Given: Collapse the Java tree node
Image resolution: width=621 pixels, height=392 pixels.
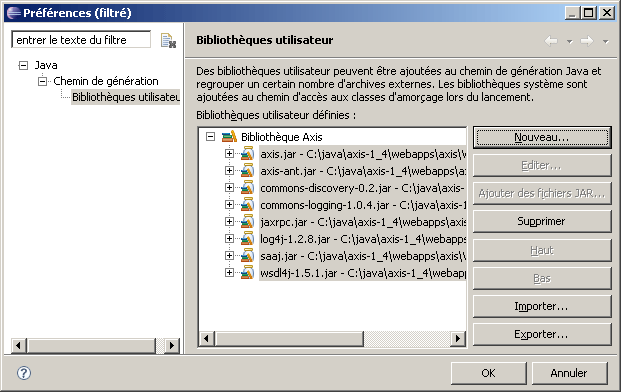Looking at the screenshot, I should [23, 65].
